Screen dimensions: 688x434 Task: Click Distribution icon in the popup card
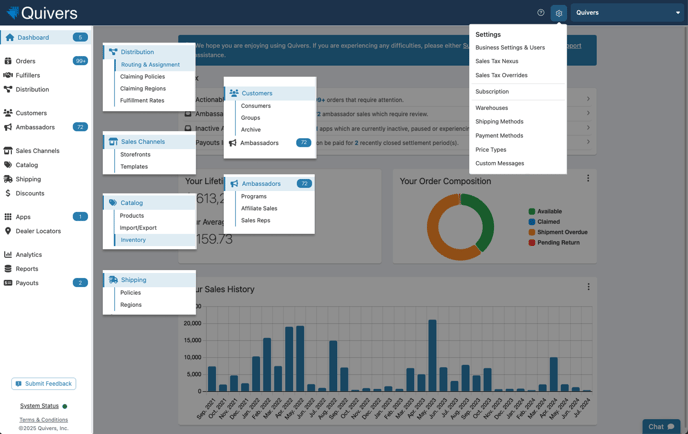tap(113, 52)
